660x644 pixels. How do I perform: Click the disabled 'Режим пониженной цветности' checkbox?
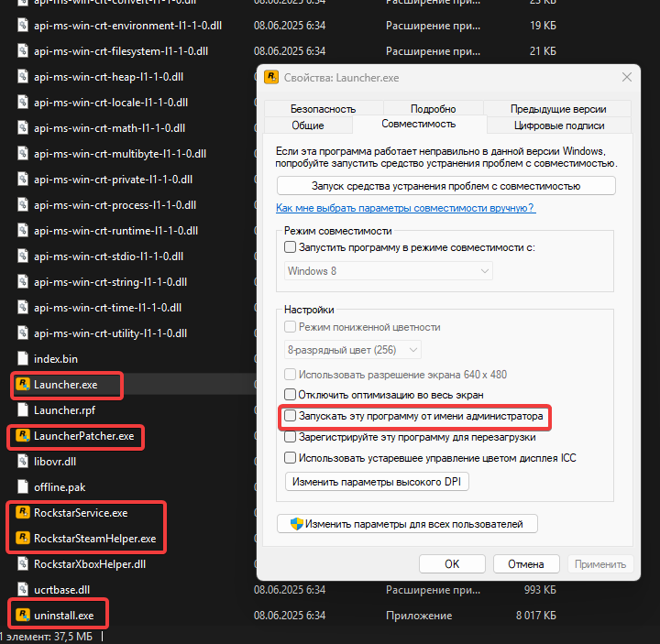tap(290, 327)
